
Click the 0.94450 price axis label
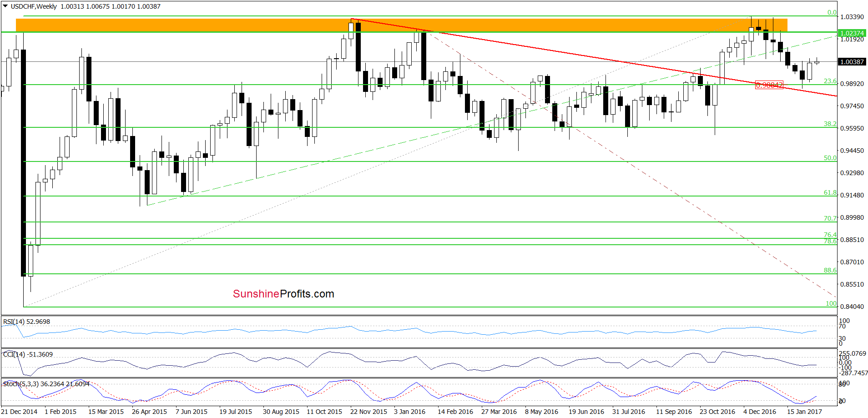[x=852, y=151]
